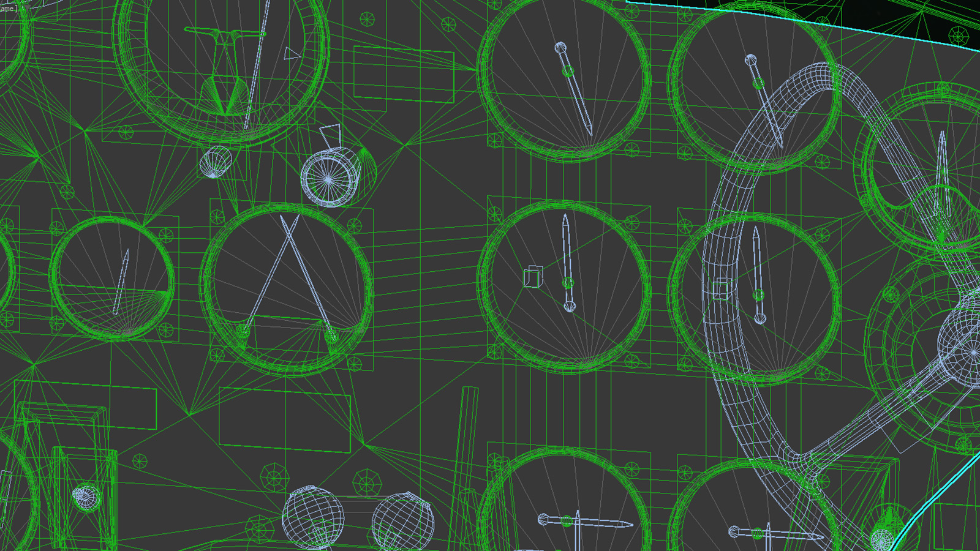Select the left wireframe sphere at bottom
Screen dimensions: 980x551
(312, 518)
